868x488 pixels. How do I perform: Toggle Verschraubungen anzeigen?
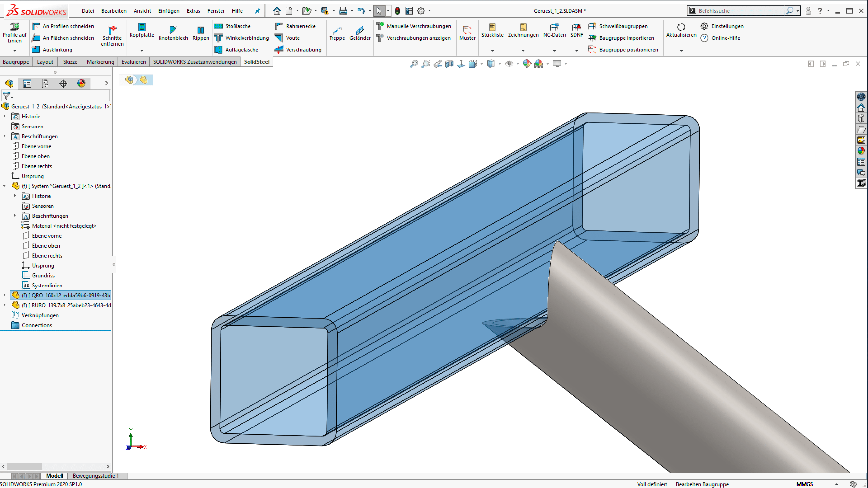[413, 38]
